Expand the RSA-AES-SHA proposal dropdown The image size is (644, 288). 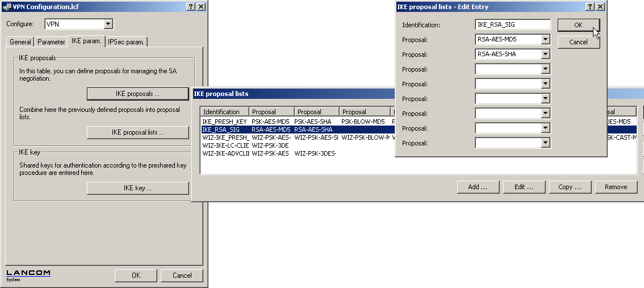(546, 55)
